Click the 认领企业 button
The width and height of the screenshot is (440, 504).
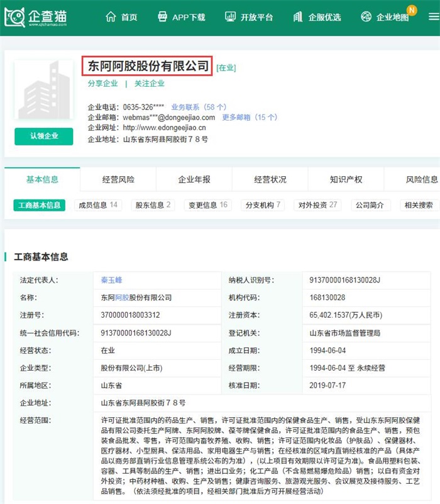[43, 137]
